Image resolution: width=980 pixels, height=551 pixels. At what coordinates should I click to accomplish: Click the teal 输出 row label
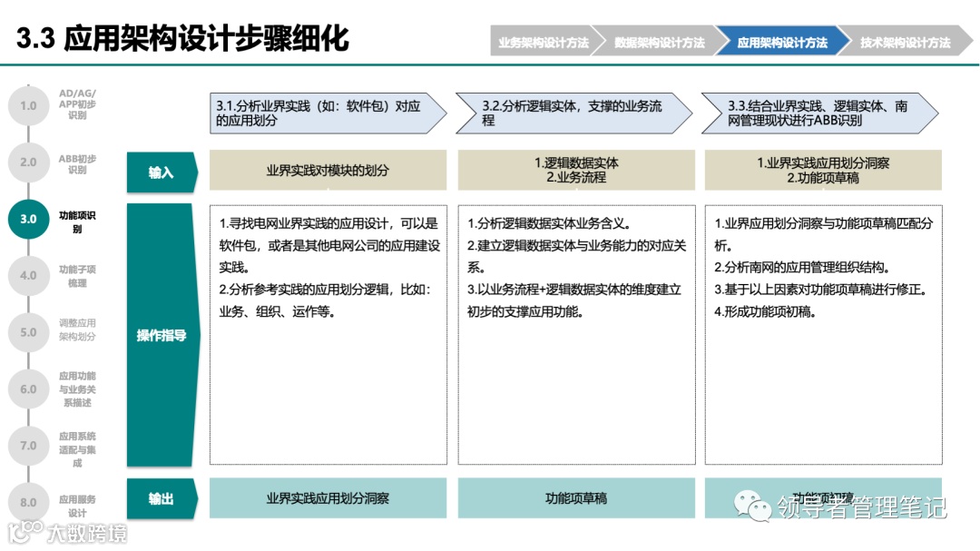click(162, 498)
